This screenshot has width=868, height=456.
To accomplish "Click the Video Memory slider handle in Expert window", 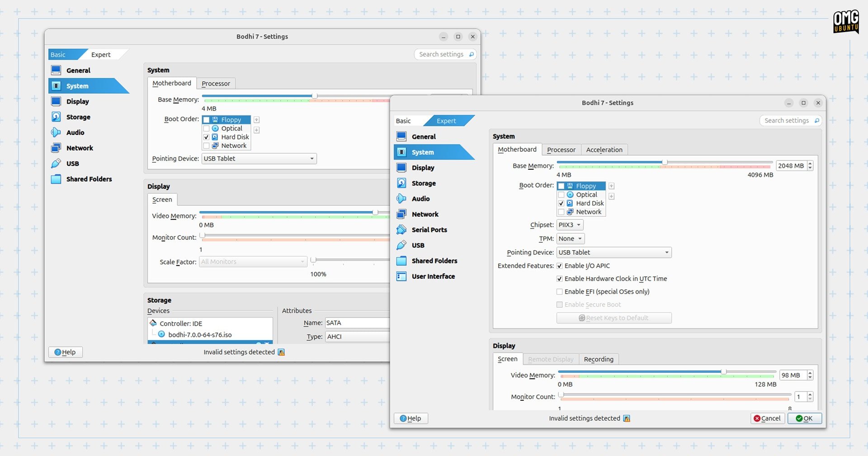I will coord(724,371).
